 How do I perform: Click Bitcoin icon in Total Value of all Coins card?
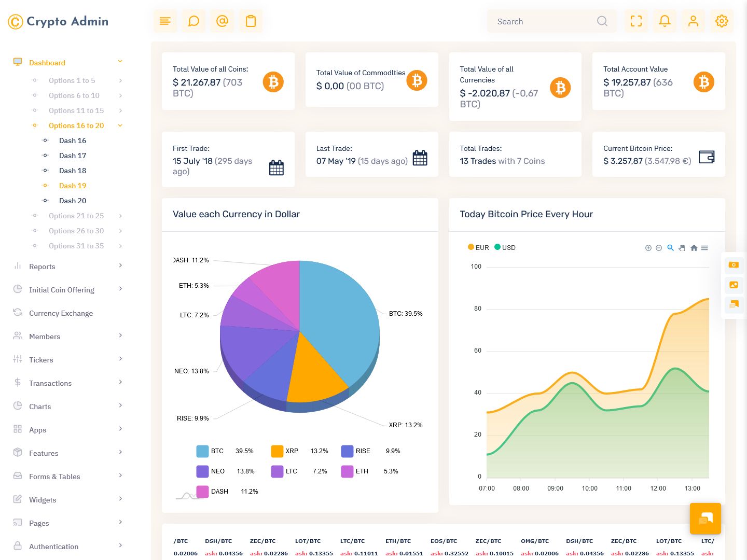(x=273, y=82)
